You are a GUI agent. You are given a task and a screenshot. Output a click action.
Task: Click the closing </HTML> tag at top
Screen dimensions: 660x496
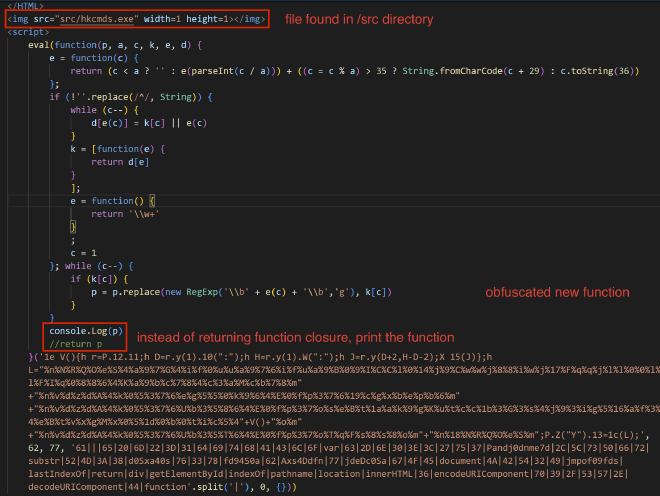(x=24, y=6)
